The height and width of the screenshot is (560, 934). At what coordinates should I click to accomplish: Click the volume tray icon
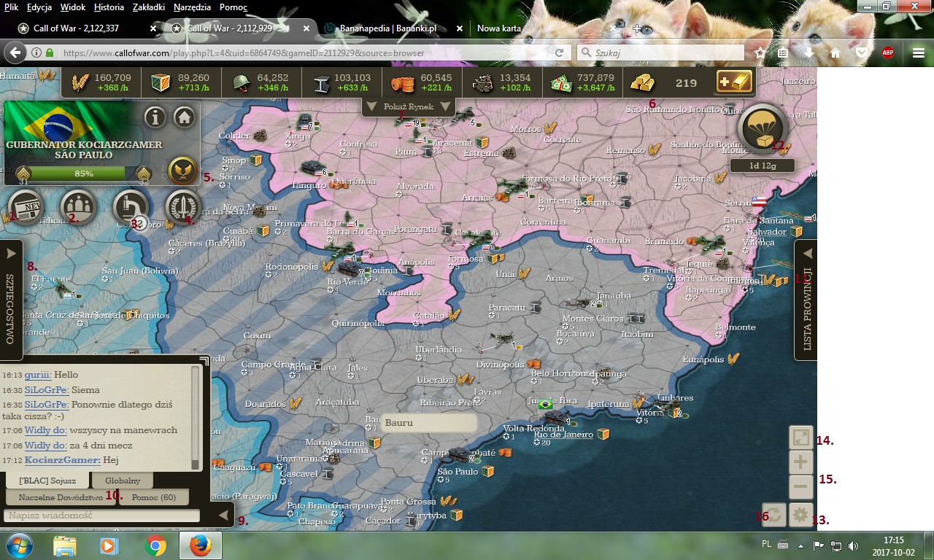(x=853, y=545)
